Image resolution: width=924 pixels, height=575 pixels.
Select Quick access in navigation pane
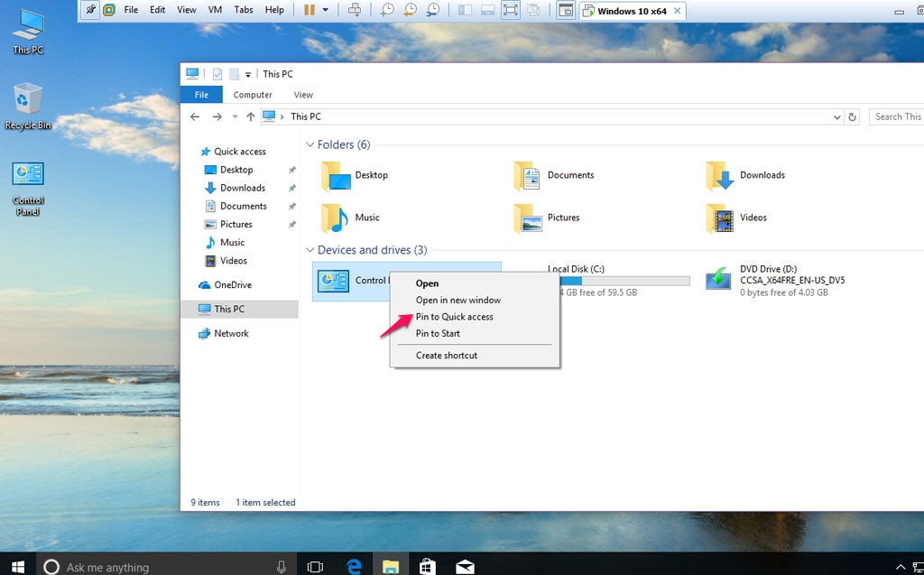[x=240, y=152]
